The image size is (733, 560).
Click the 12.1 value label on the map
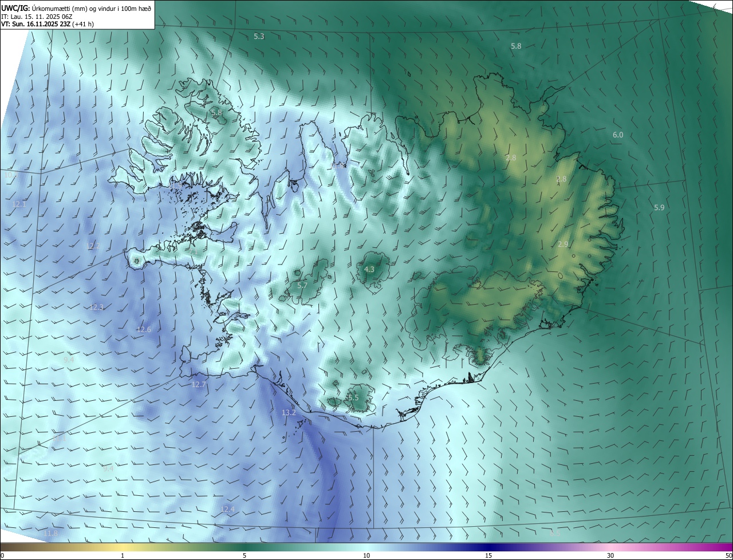point(19,204)
